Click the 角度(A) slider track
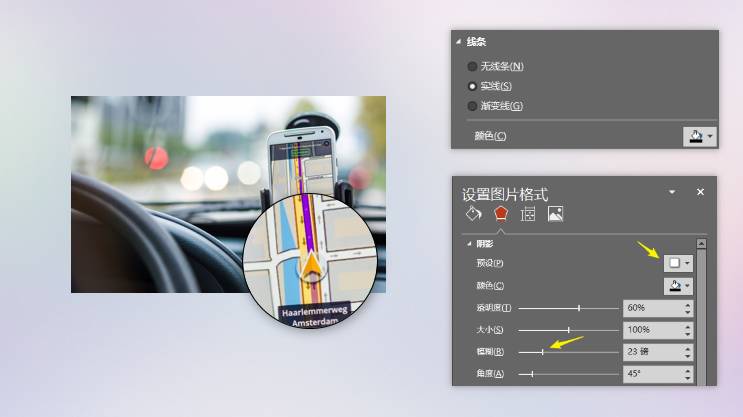743x417 pixels. point(569,374)
